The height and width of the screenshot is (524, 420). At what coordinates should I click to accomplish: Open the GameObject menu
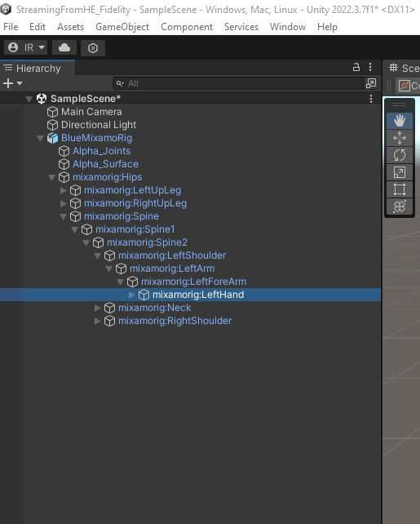tap(122, 27)
